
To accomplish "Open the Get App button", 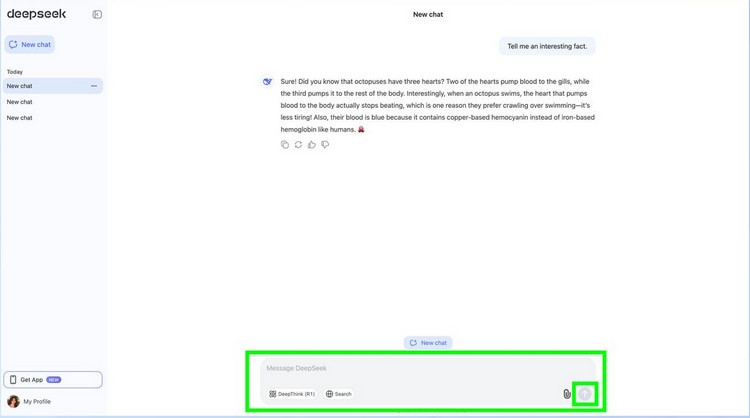I will (x=53, y=380).
